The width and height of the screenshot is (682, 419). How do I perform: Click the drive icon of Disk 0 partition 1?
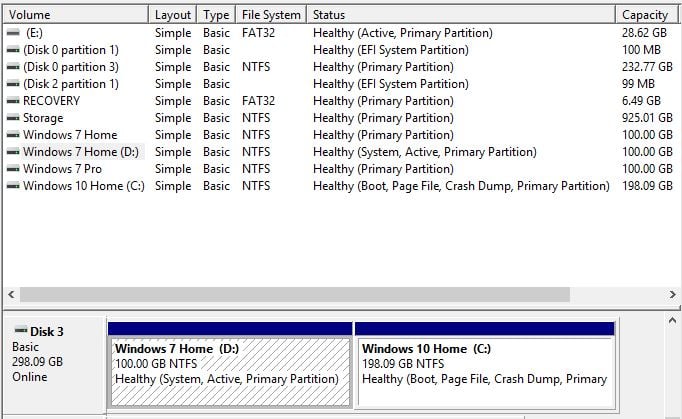coord(13,50)
